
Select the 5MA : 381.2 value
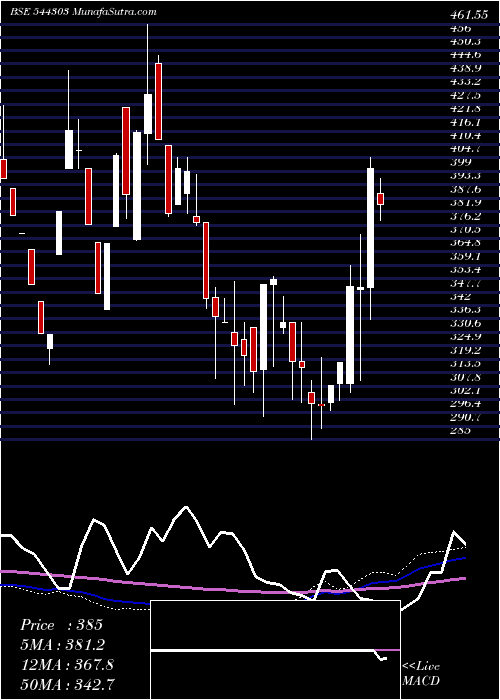click(x=64, y=645)
